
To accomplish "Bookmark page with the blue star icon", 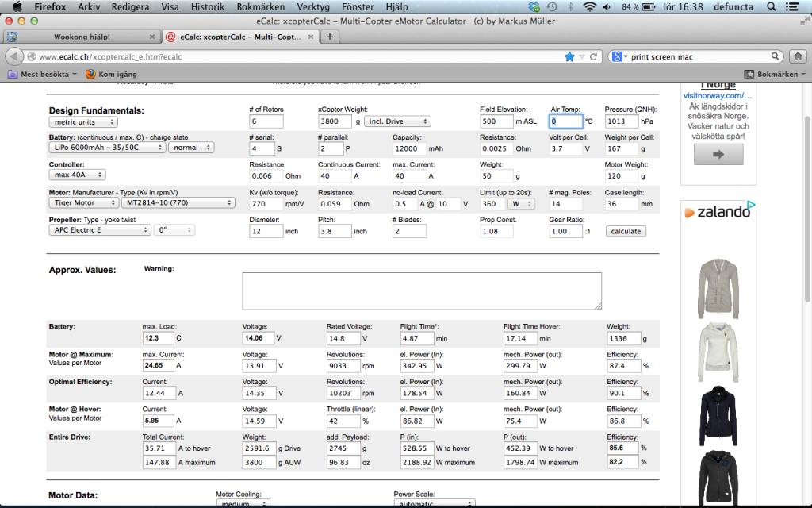I will pos(569,56).
